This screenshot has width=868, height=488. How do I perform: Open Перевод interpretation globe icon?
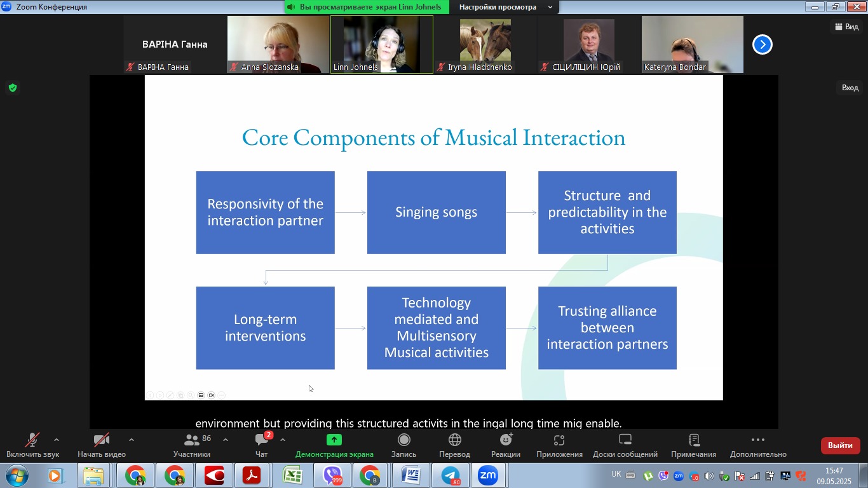[x=454, y=440]
